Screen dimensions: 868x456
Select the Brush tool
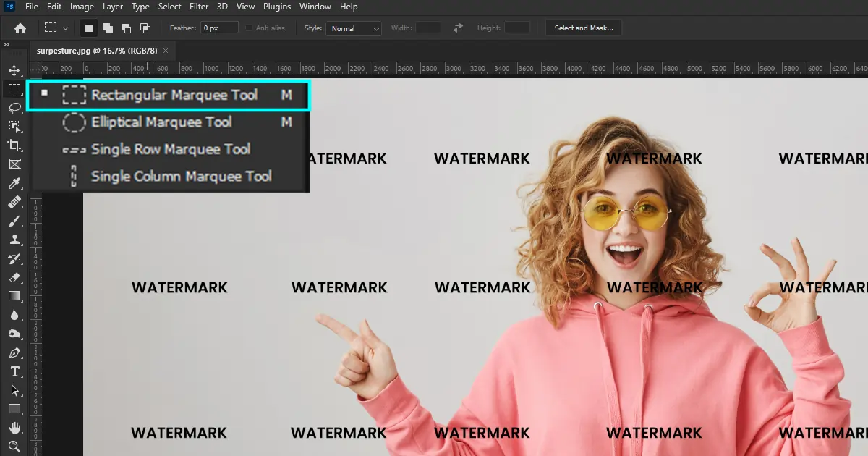pyautogui.click(x=14, y=221)
